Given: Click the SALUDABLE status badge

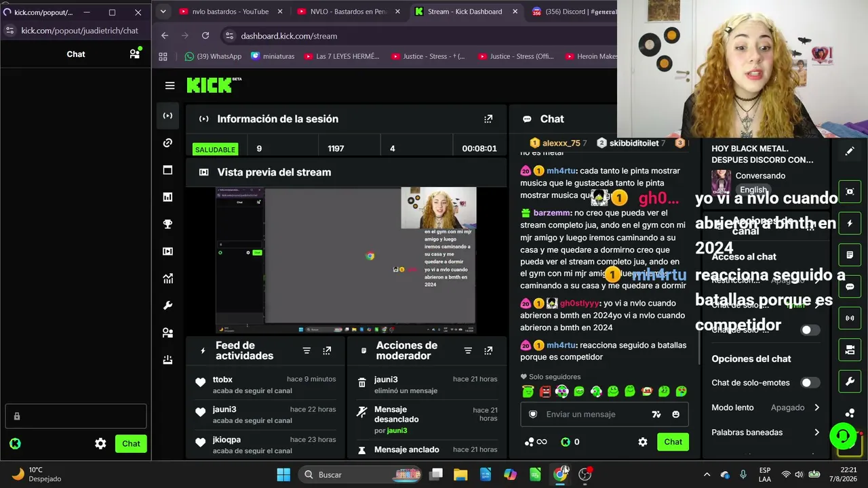Looking at the screenshot, I should pyautogui.click(x=215, y=149).
